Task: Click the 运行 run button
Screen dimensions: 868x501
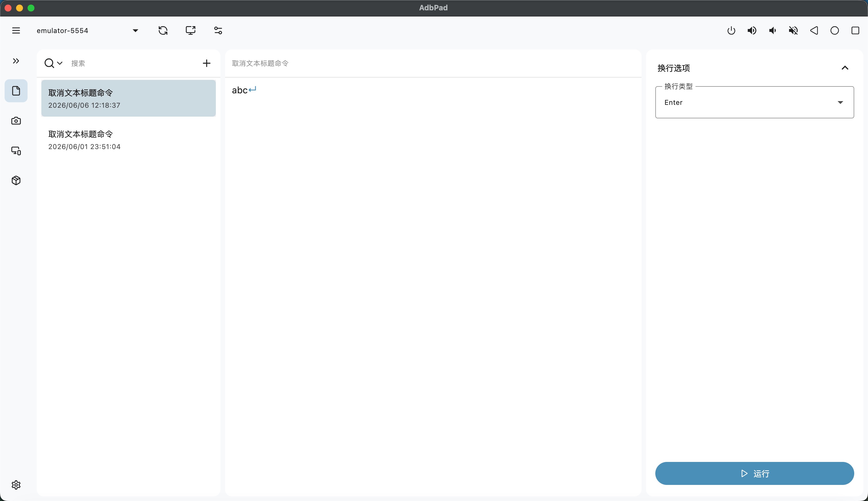Action: click(755, 473)
